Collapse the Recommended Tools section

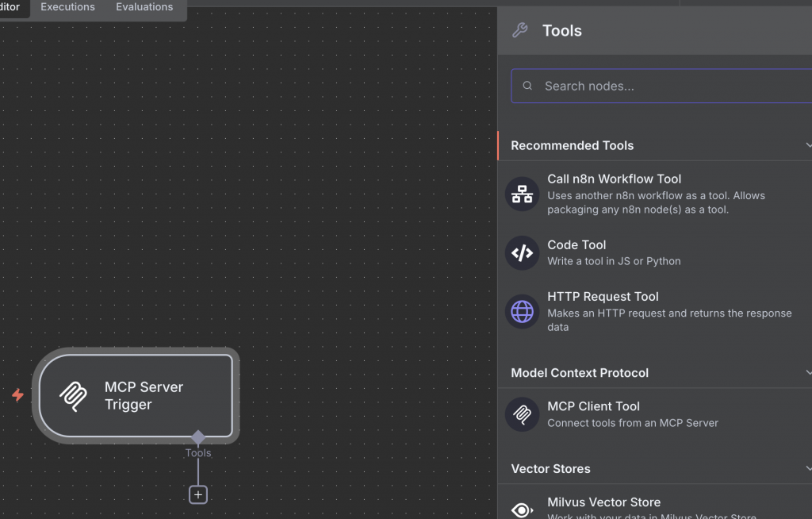pos(808,145)
